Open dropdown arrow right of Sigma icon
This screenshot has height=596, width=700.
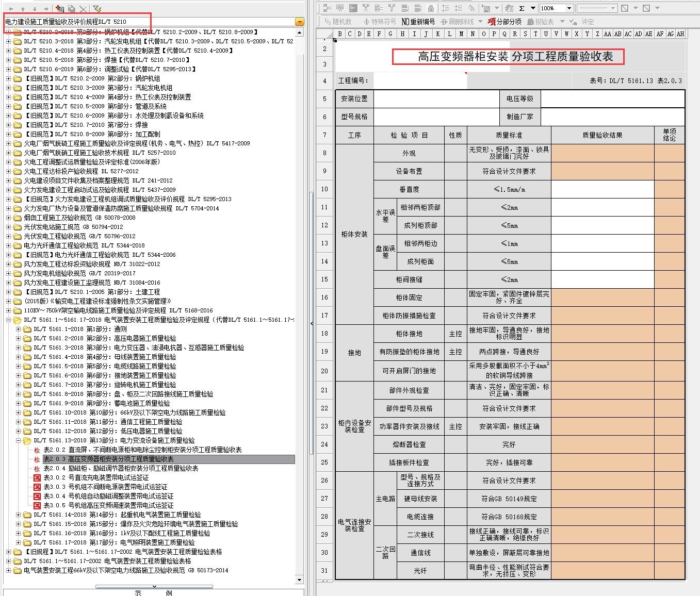click(533, 8)
